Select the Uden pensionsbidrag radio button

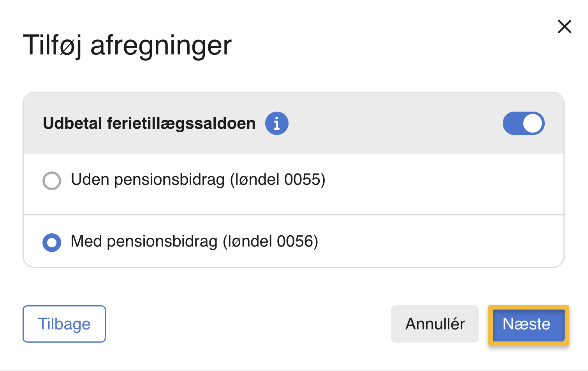pyautogui.click(x=52, y=181)
